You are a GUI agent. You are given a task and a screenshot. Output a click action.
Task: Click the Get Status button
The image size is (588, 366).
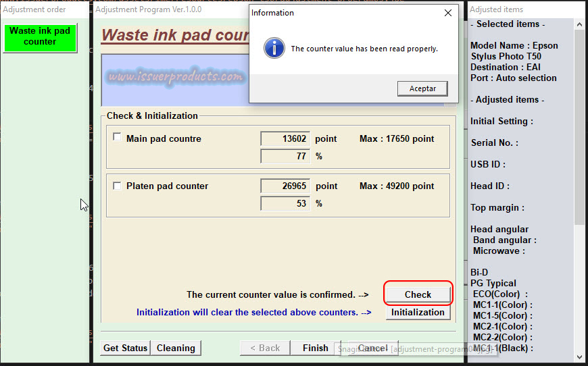click(x=125, y=348)
